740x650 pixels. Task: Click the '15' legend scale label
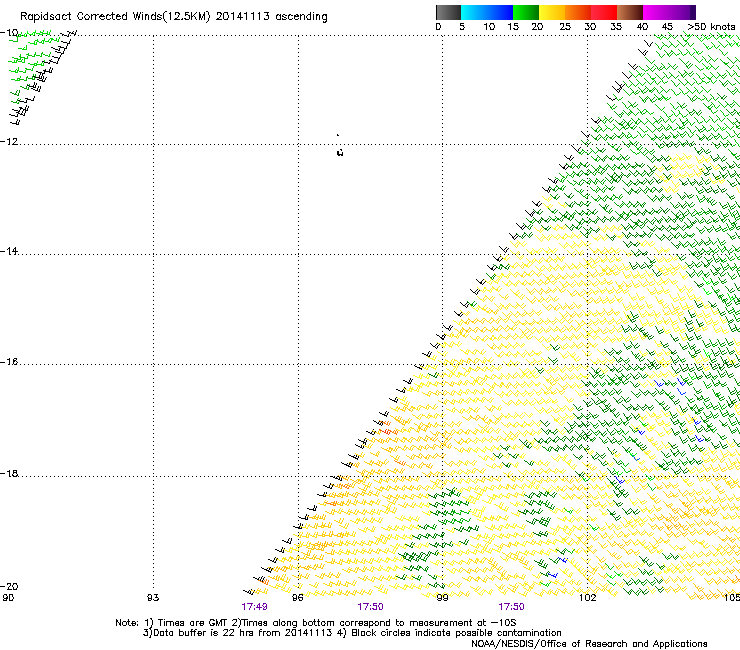(513, 27)
